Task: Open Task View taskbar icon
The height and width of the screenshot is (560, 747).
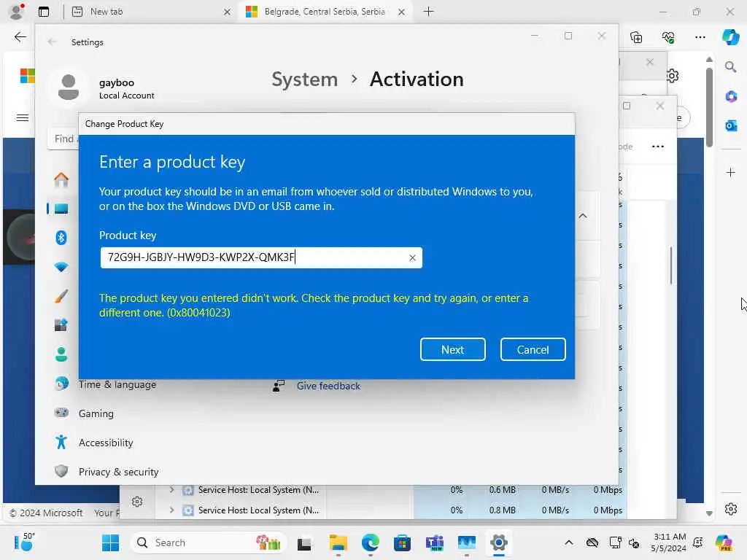Action: click(x=304, y=542)
